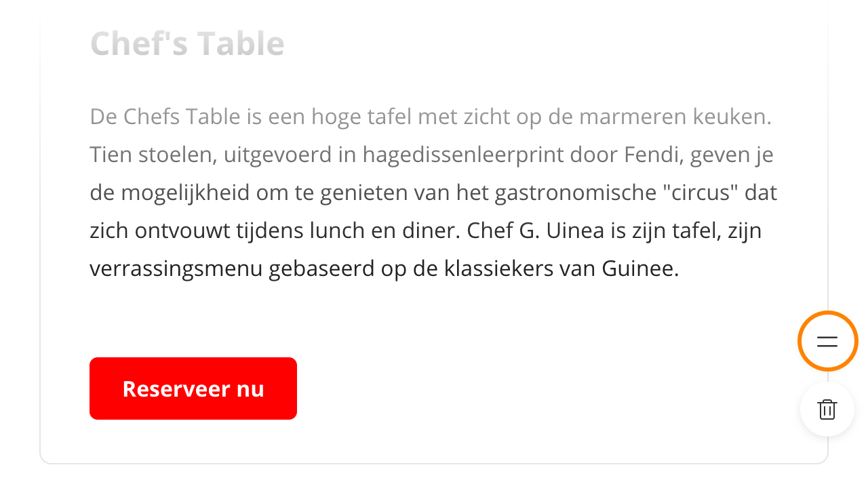Select the Chef's Table heading
868x499 pixels.
click(x=187, y=44)
